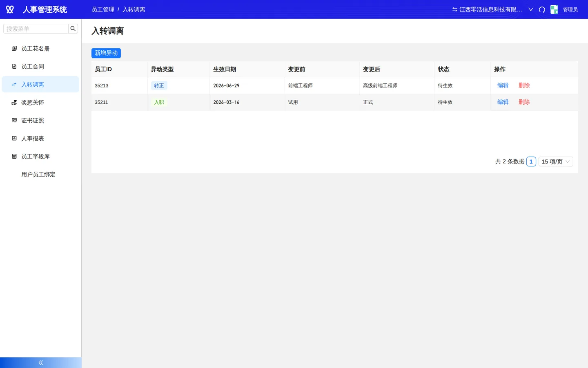Click the 员工花名册 sidebar icon
The width and height of the screenshot is (588, 368).
(14, 48)
